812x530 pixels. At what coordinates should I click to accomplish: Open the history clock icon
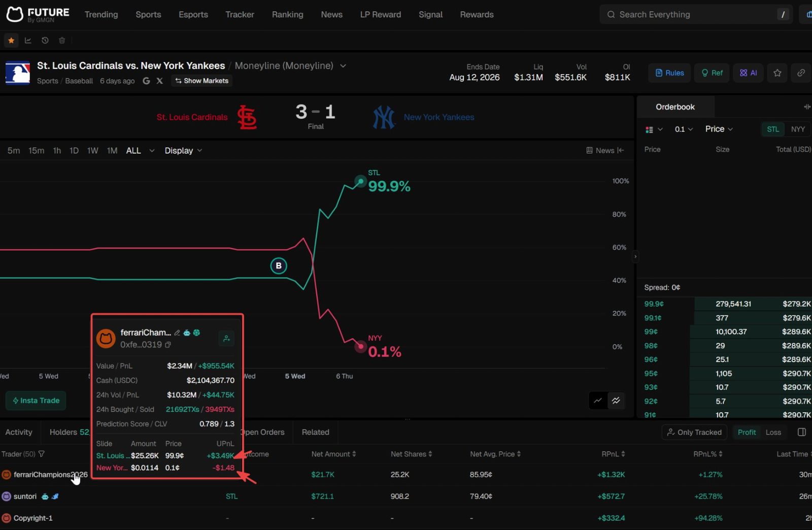[45, 41]
